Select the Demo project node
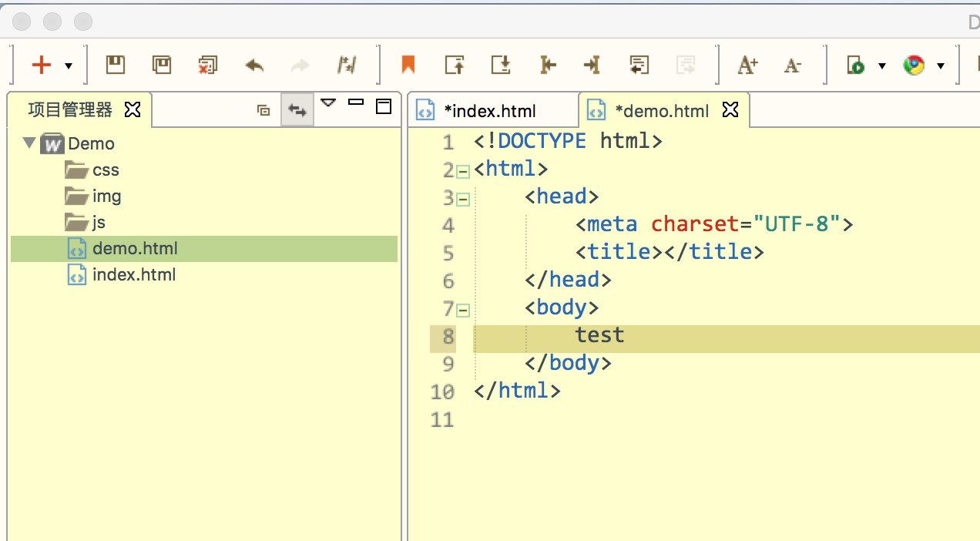 (x=91, y=143)
